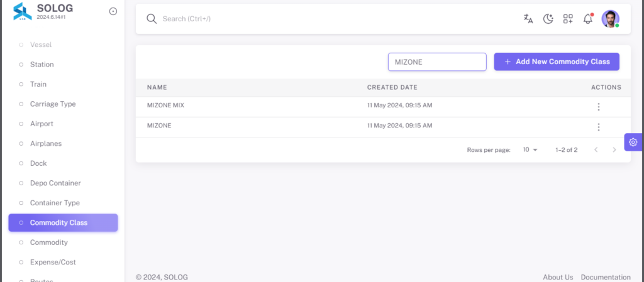The height and width of the screenshot is (282, 644).
Task: Open Rows per page dropdown
Action: pyautogui.click(x=530, y=150)
